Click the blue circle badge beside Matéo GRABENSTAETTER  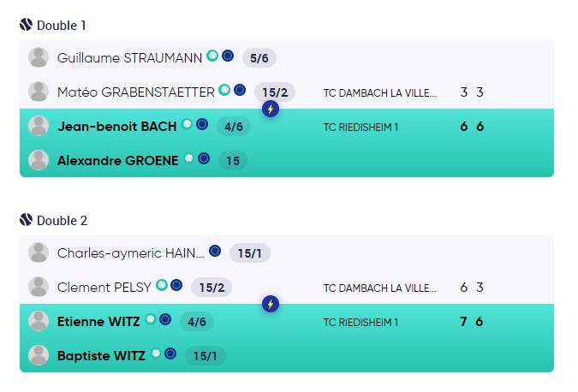pos(240,90)
